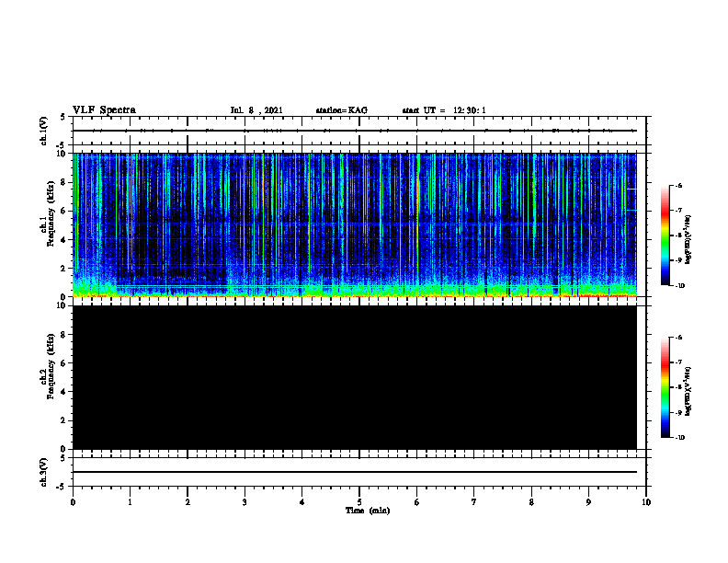Click the "Time (min)" axis title
This screenshot has width=728, height=563.
[368, 511]
